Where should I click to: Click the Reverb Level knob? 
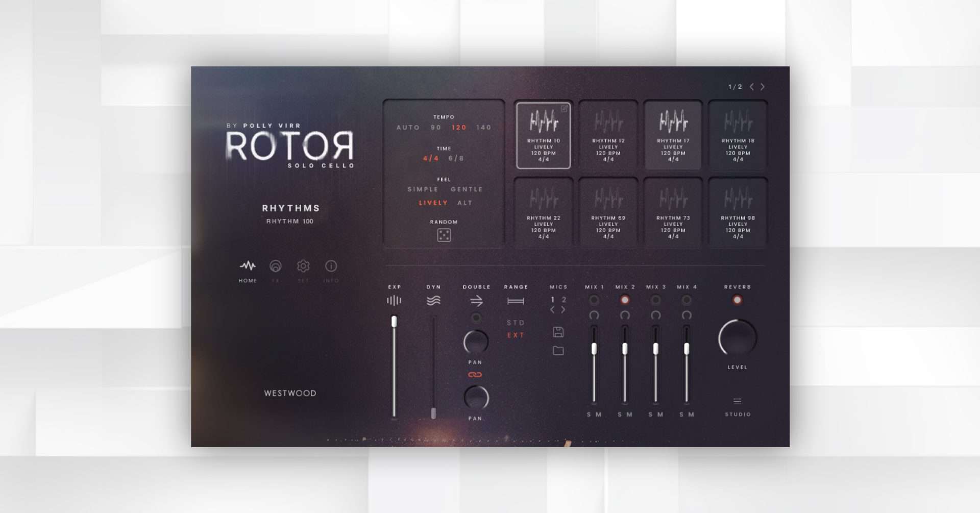738,337
